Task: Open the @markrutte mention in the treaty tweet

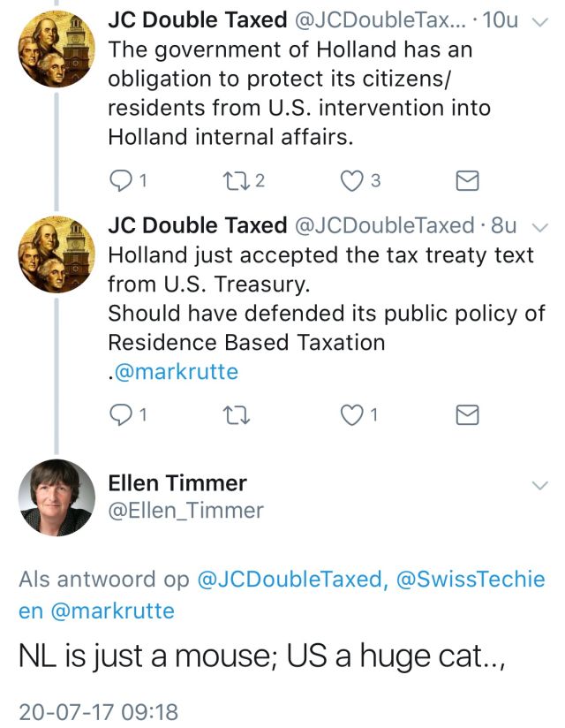Action: coord(174,371)
